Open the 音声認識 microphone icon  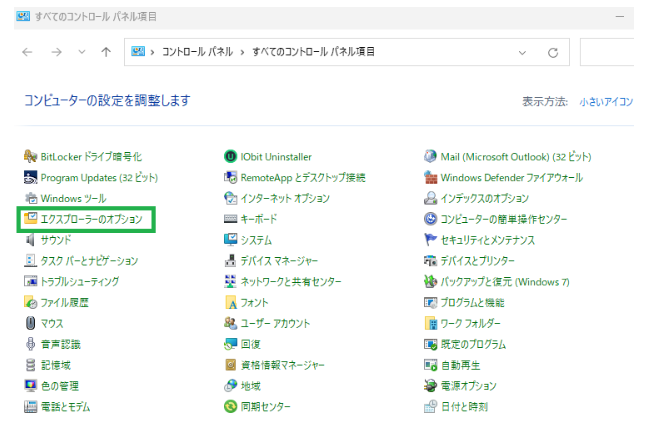(30, 344)
